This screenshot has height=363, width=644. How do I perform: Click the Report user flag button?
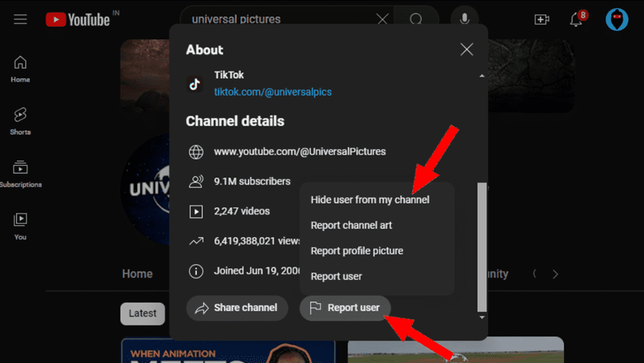pyautogui.click(x=345, y=308)
